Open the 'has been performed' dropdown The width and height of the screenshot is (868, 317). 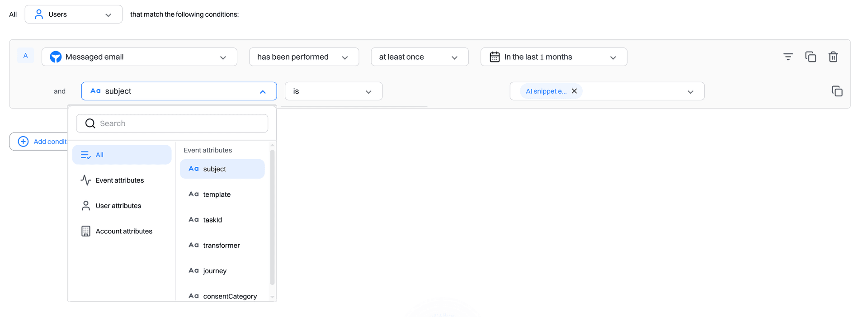pyautogui.click(x=304, y=57)
